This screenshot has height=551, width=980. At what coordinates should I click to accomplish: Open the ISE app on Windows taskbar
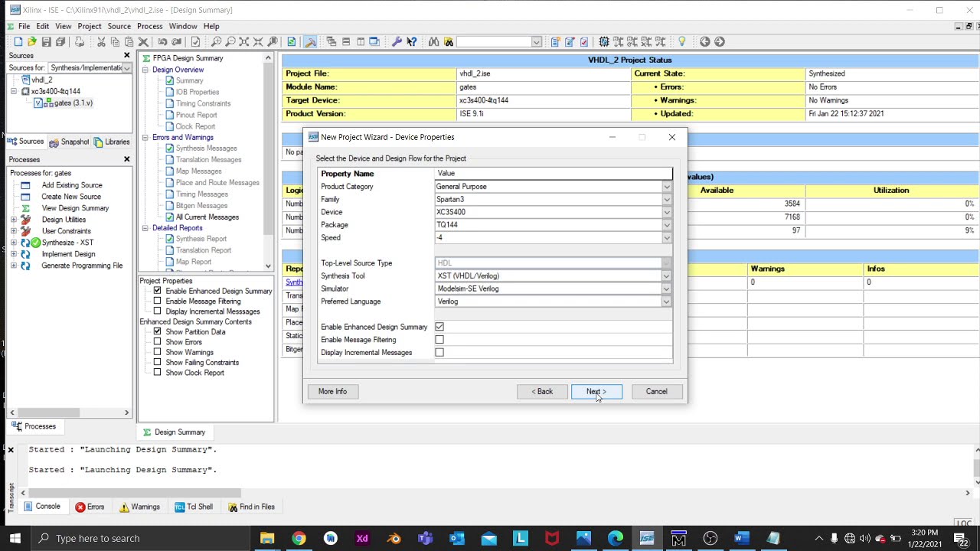647,538
